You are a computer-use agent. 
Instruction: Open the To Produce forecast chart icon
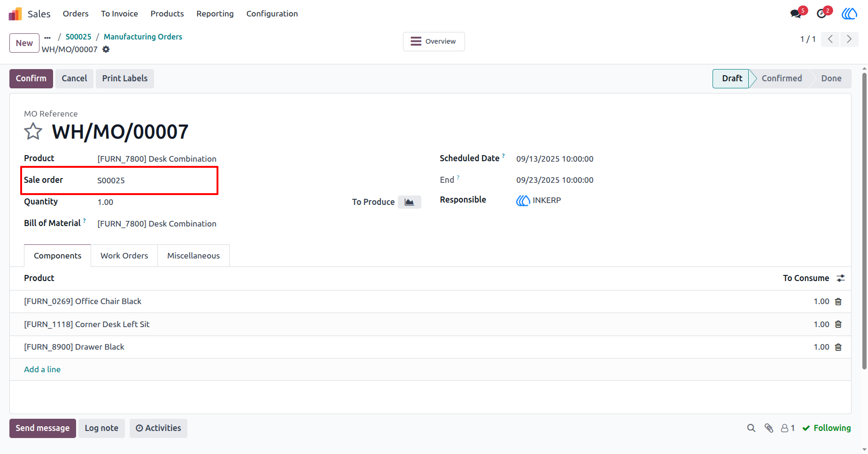tap(410, 202)
